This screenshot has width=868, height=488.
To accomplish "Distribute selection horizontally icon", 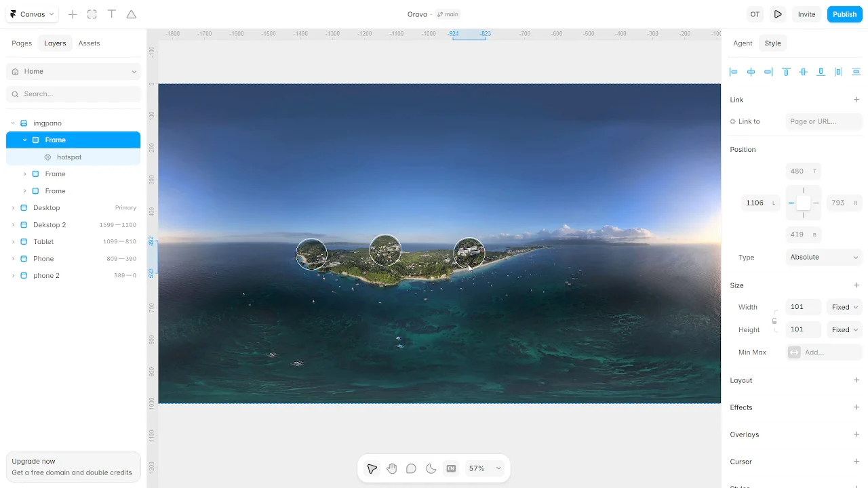I will (839, 72).
